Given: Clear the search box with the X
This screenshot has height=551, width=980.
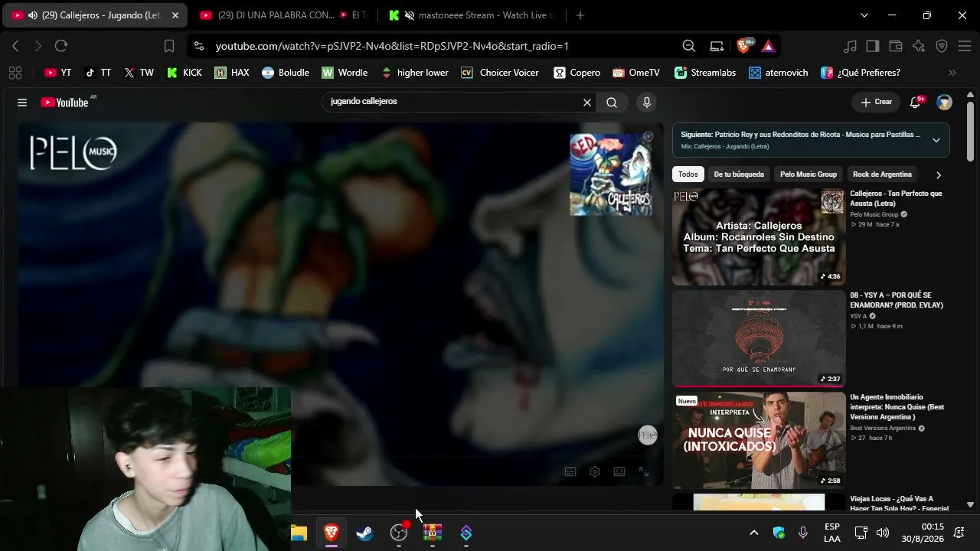Looking at the screenshot, I should [587, 103].
